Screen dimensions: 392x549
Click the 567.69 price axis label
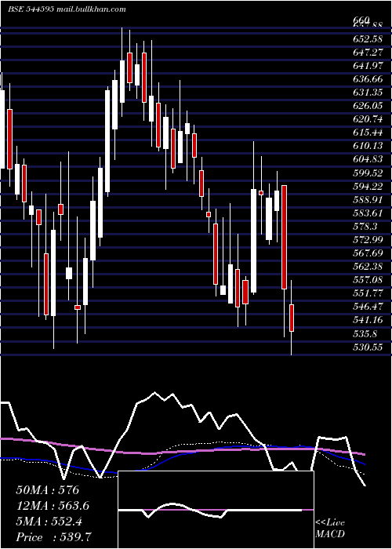pos(368,253)
